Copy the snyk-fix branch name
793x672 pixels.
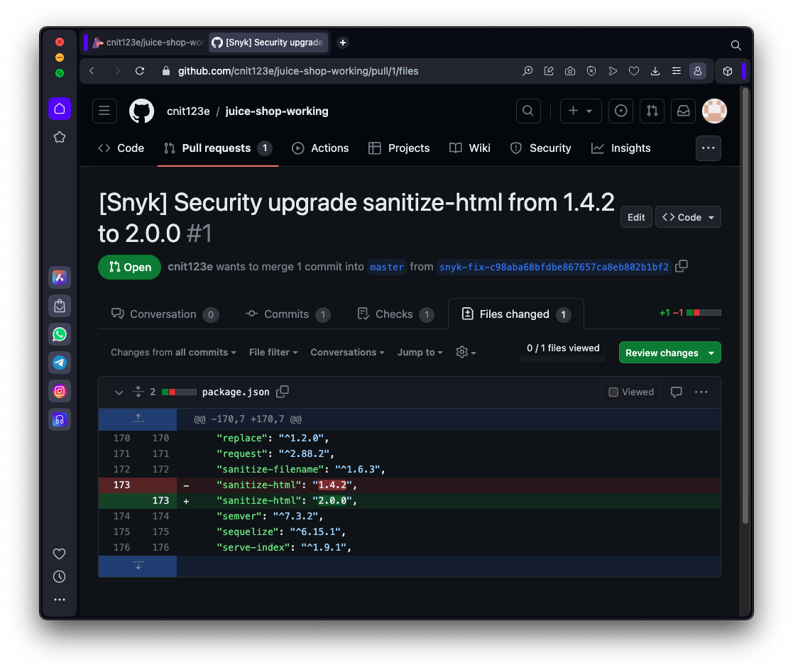(x=682, y=266)
